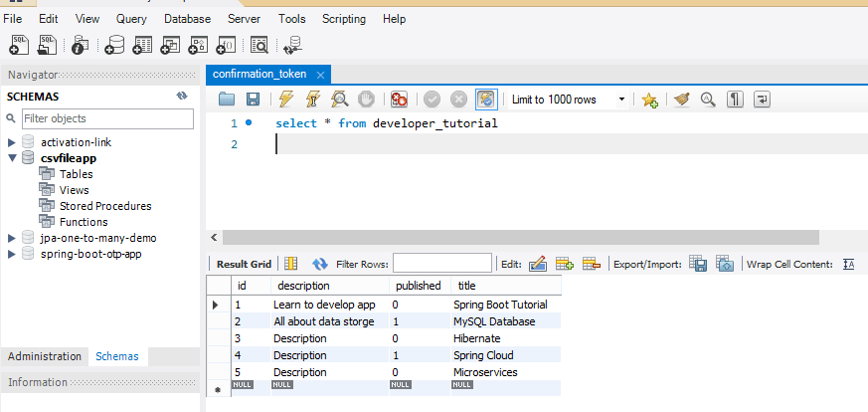
Task: Open the File menu
Action: coord(13,19)
